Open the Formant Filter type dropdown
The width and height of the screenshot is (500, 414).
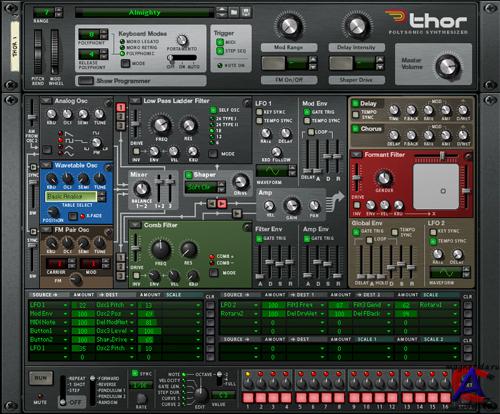pyautogui.click(x=356, y=154)
